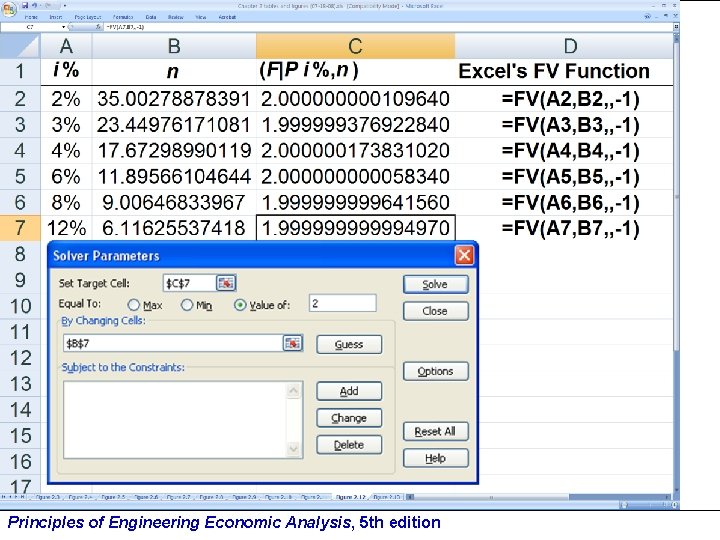Switch to the Data ribbon tab
Image resolution: width=720 pixels, height=540 pixels.
pyautogui.click(x=151, y=17)
